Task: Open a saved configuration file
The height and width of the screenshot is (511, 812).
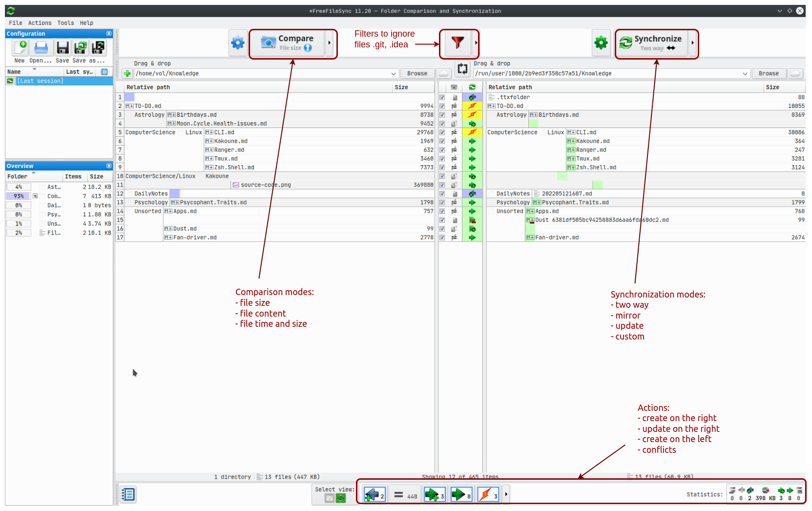Action: click(41, 48)
